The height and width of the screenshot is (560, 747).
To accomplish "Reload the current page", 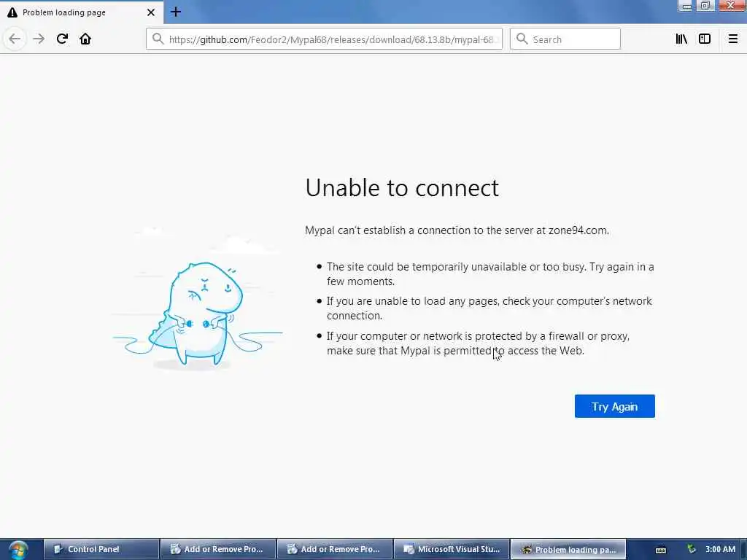I will [x=62, y=39].
